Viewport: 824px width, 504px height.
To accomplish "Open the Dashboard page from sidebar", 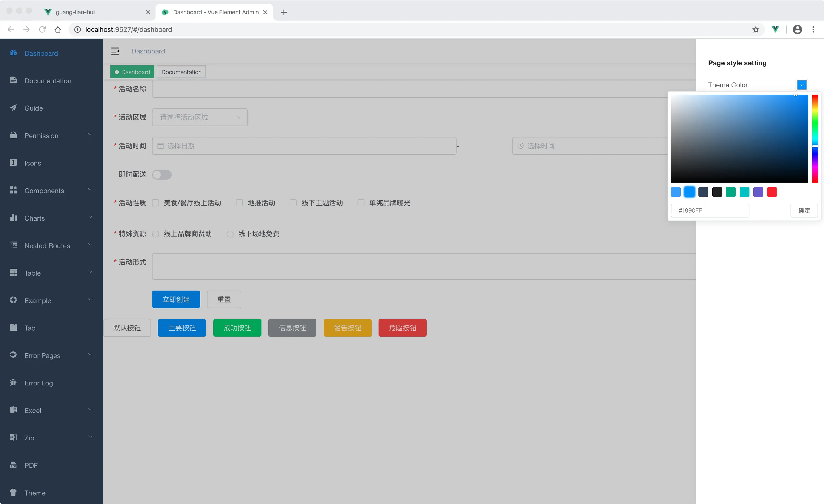I will (x=41, y=53).
